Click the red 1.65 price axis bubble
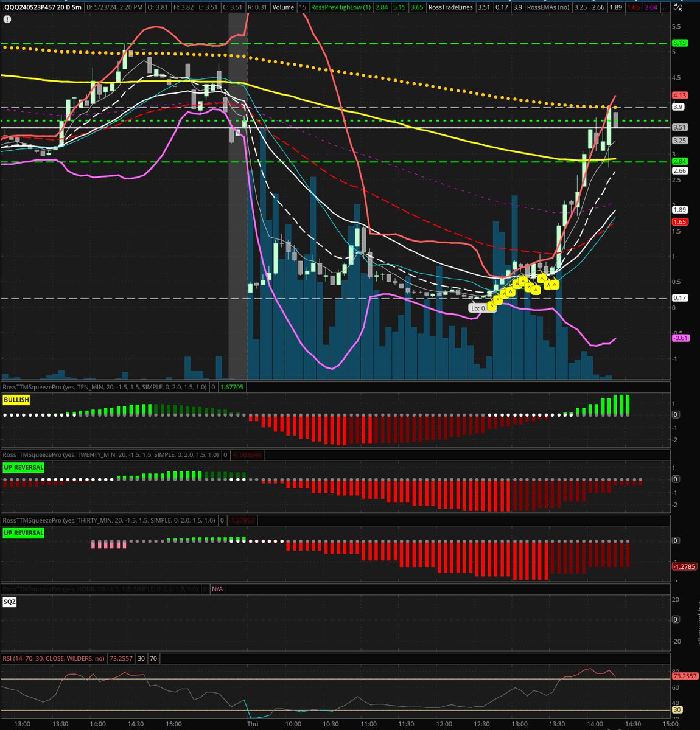 [x=679, y=222]
